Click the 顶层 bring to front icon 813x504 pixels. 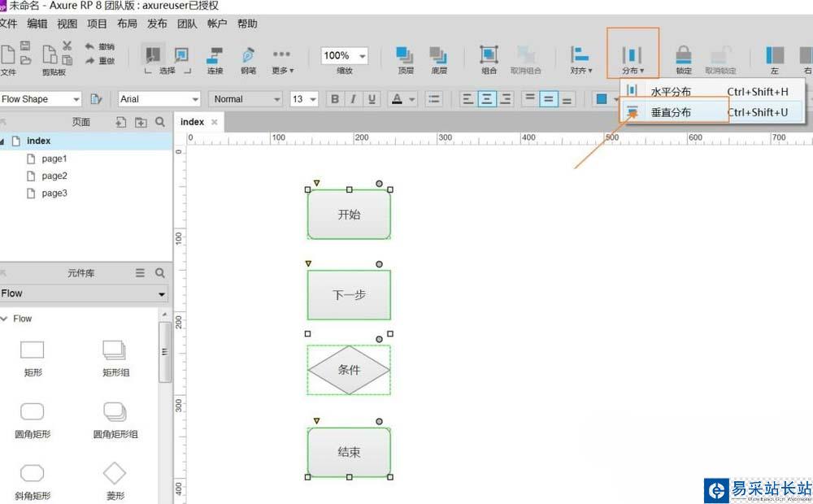pos(405,59)
